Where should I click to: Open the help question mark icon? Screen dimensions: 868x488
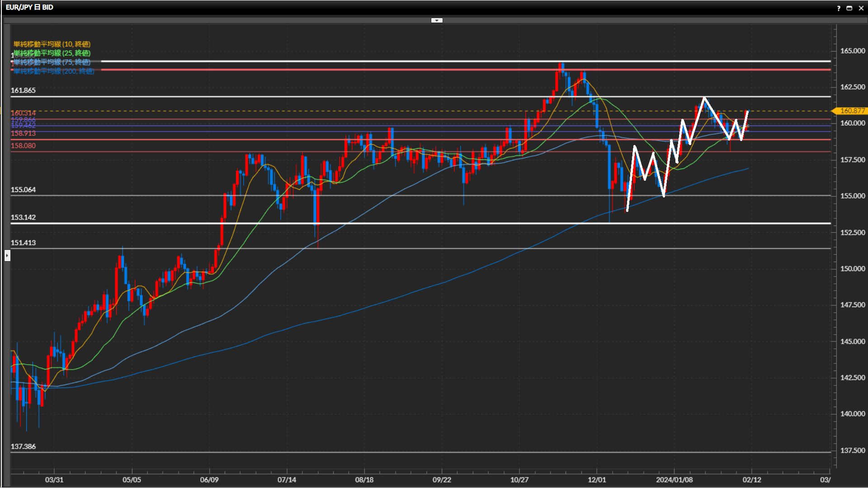pos(839,8)
